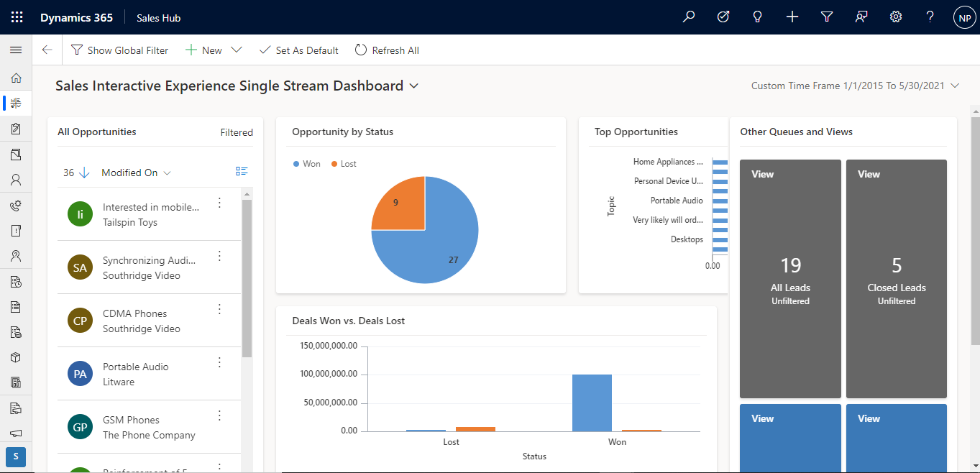Screen dimensions: 980x473
Task: Click the blue Won legend marker
Action: pos(296,164)
